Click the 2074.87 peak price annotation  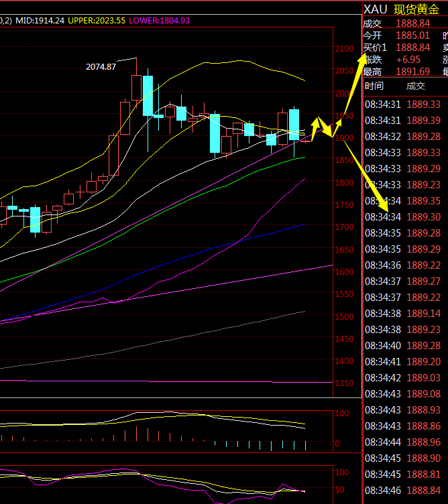pyautogui.click(x=101, y=66)
